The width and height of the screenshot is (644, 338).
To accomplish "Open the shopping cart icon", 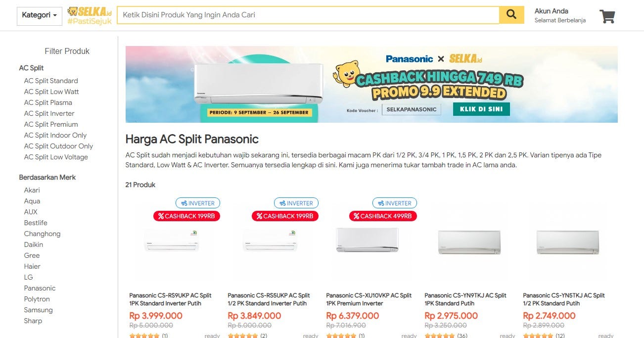I will click(607, 16).
